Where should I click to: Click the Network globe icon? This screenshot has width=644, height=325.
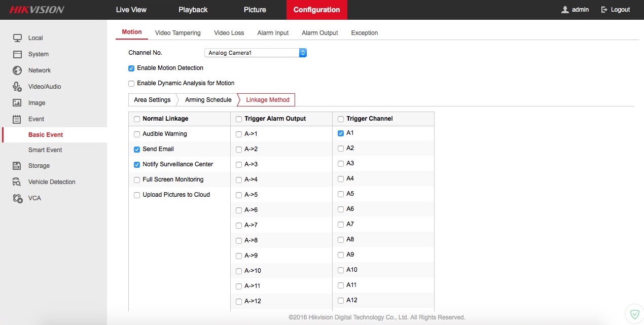[17, 70]
